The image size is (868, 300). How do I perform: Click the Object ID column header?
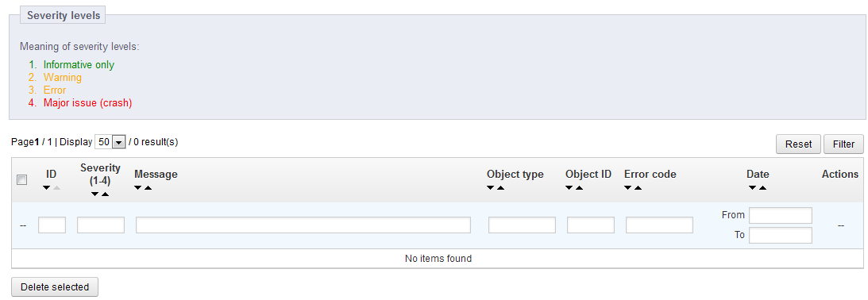point(588,175)
